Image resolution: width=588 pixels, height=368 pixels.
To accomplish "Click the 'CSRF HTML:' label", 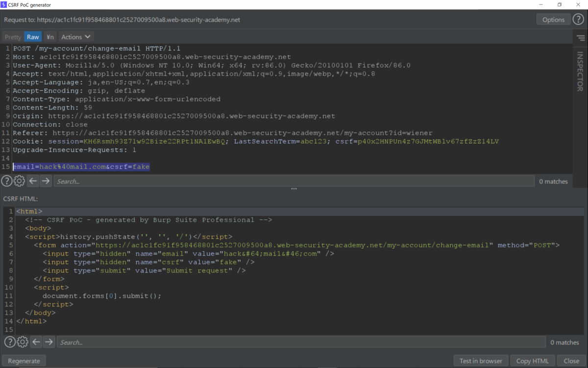I will pos(21,199).
